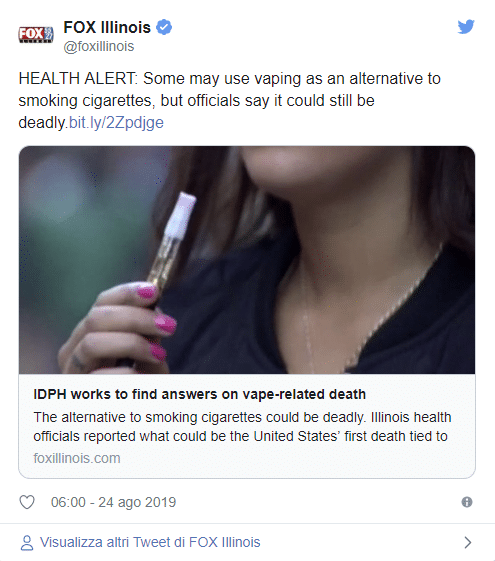Screen dimensions: 495x561
Task: Open headline IDPH works to find answers
Action: pos(200,394)
